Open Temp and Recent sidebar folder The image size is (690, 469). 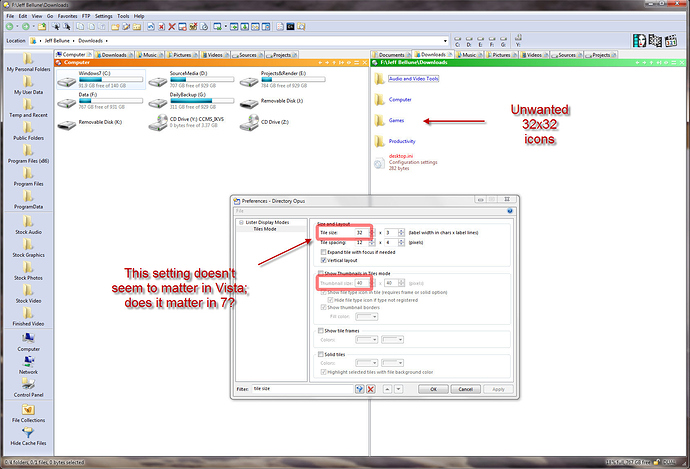click(28, 108)
